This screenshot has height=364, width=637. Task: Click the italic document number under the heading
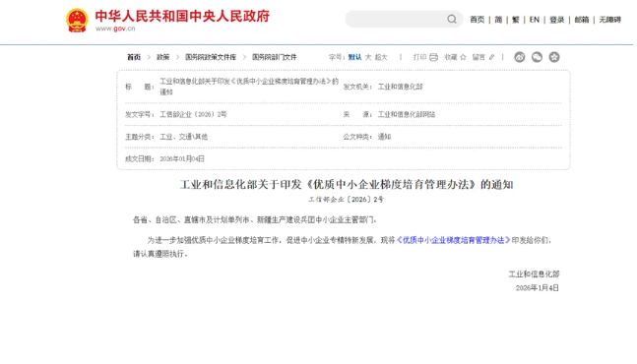click(x=346, y=200)
